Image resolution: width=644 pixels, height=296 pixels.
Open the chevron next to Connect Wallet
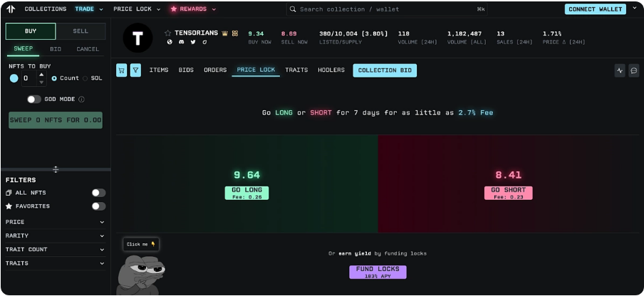point(635,8)
